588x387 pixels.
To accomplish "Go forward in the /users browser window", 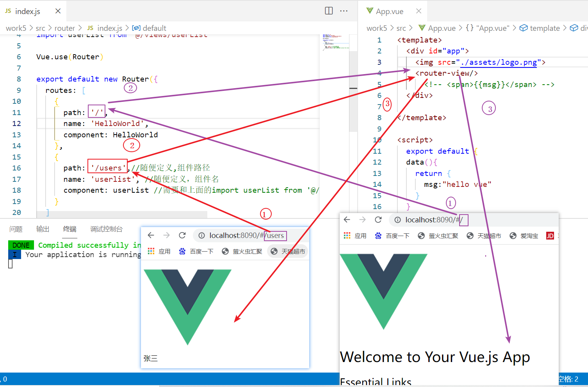I will pos(167,235).
